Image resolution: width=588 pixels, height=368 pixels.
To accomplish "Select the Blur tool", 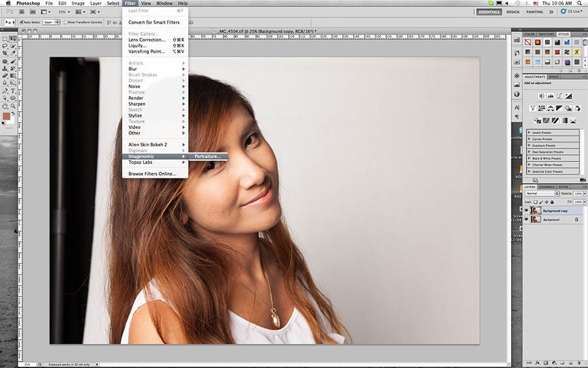I will (5, 82).
